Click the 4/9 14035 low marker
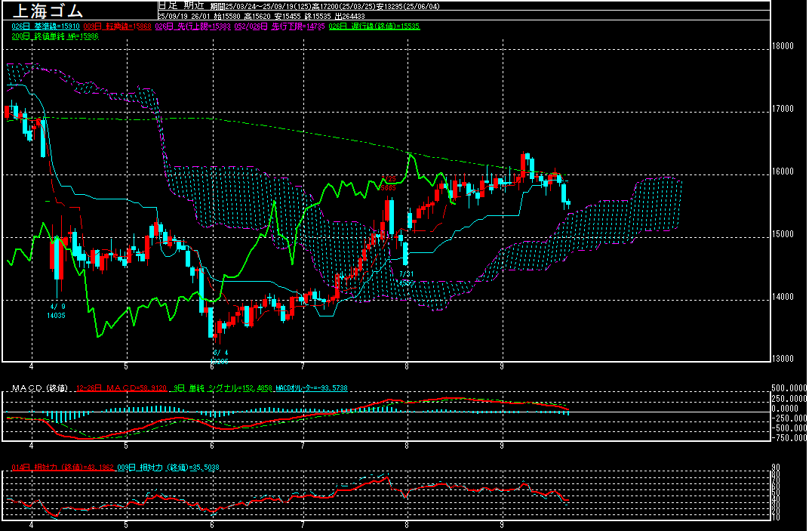This screenshot has width=812, height=531. pyautogui.click(x=57, y=310)
